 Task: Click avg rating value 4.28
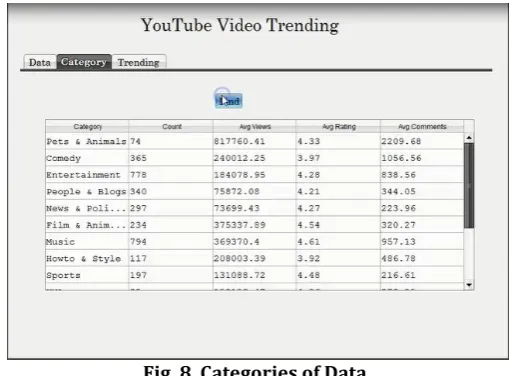[x=309, y=175]
